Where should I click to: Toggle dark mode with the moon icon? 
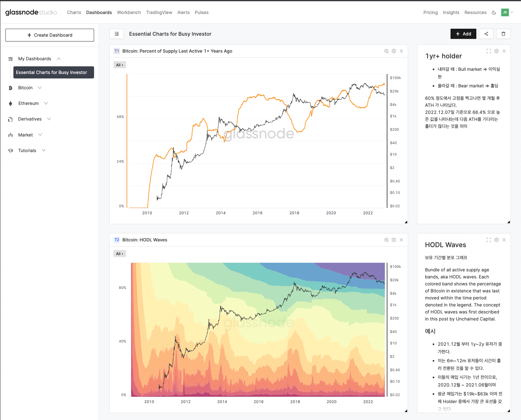[494, 12]
